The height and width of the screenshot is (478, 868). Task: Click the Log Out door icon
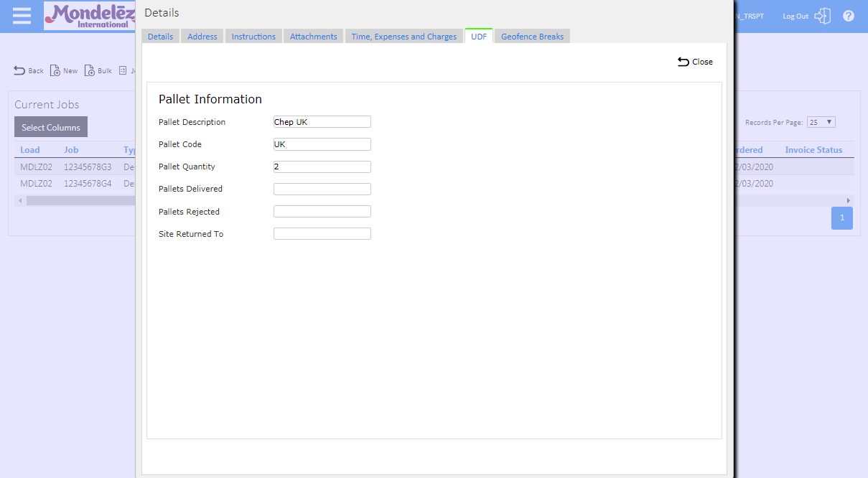point(823,16)
